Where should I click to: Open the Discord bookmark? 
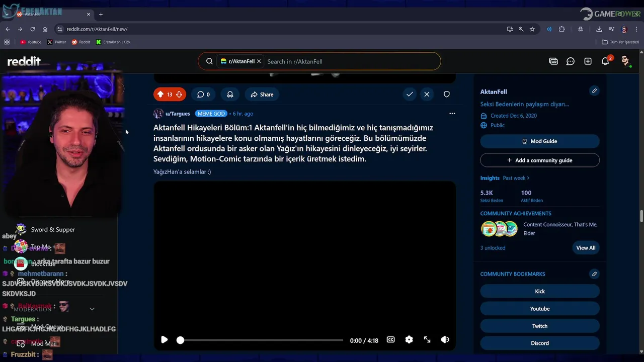(x=540, y=343)
